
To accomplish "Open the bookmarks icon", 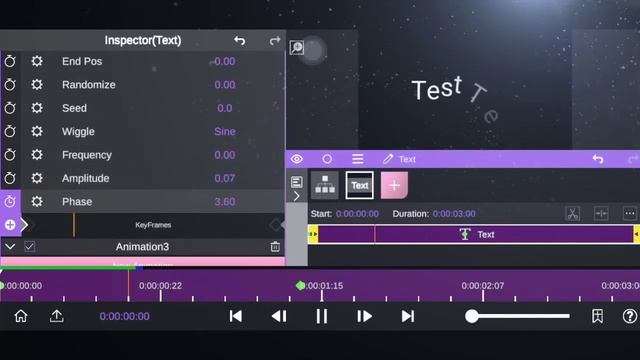I will [x=598, y=316].
